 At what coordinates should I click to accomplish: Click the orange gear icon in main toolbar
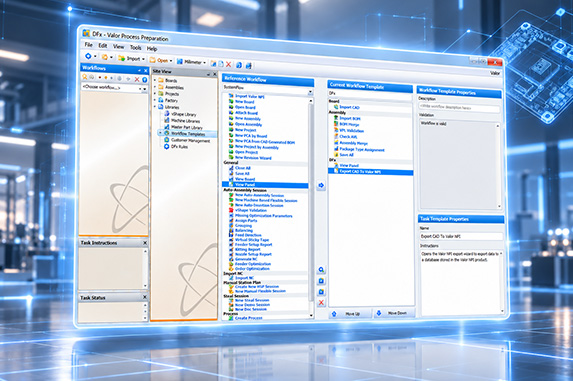click(x=105, y=57)
